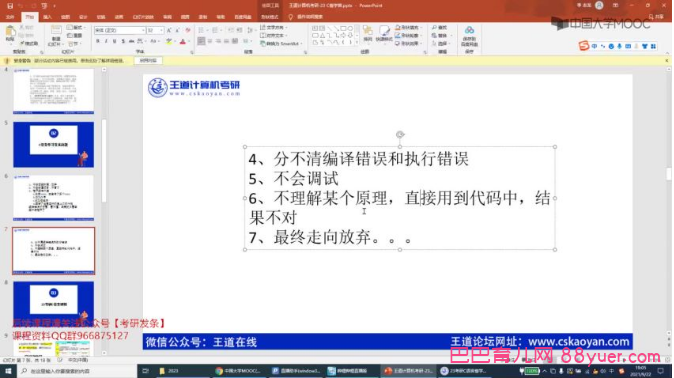Select slide 5 thumbnail in panel
The height and width of the screenshot is (378, 674).
pos(53,144)
